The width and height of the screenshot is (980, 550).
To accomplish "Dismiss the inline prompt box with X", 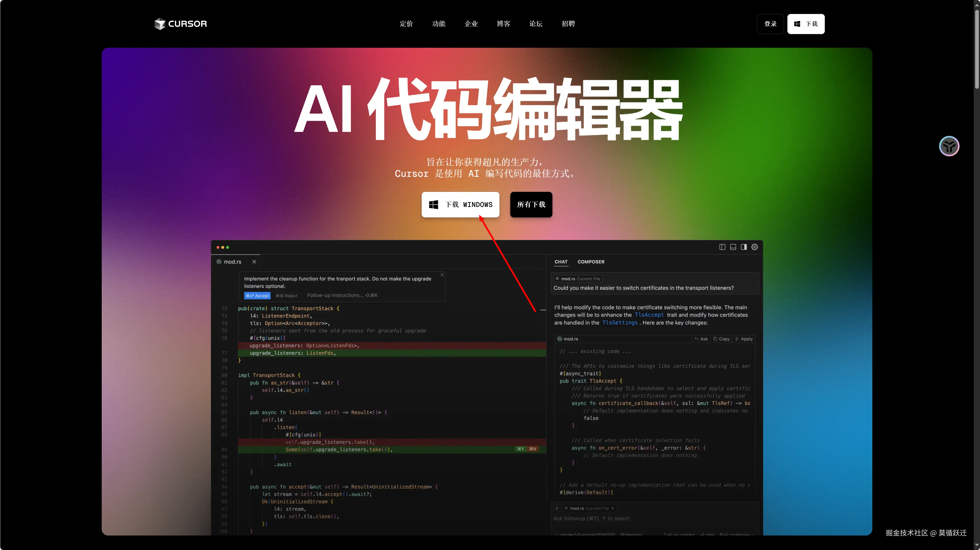I will click(442, 274).
